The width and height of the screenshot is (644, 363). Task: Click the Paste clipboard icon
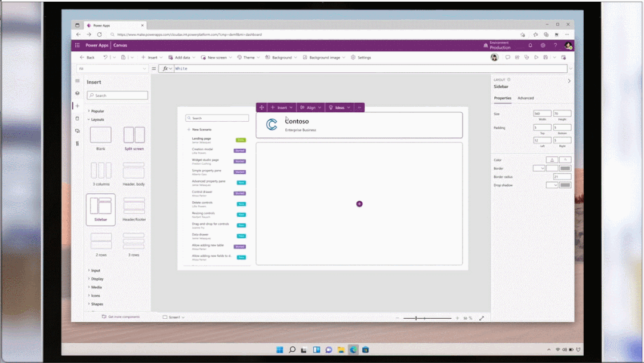point(123,57)
